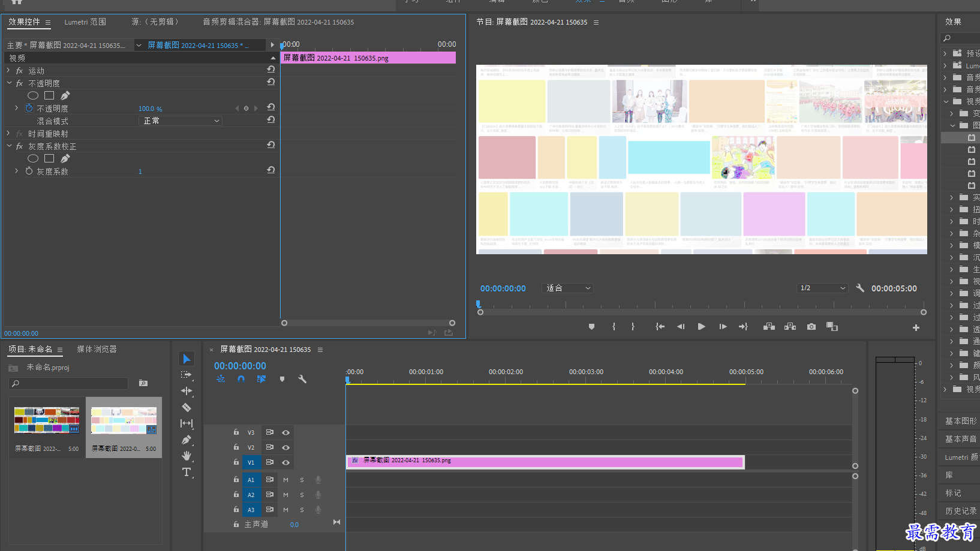Create ellipse mask under 不透明度
This screenshot has height=551, width=980.
pos(33,95)
